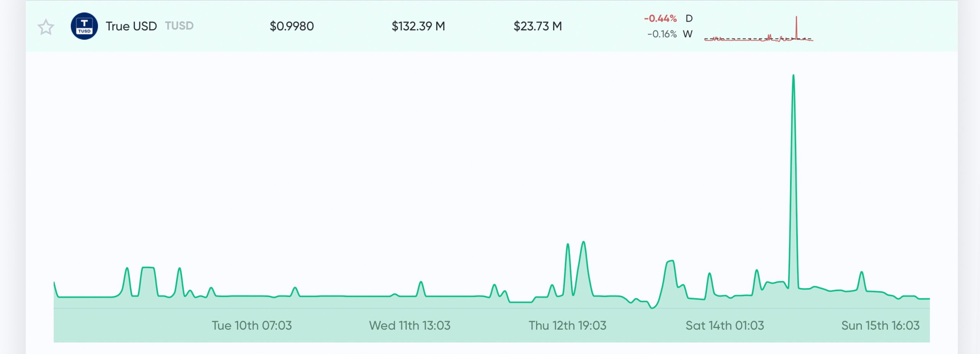Screen dimensions: 980x354
Task: Favorite True USD by clicking the star icon
Action: (46, 26)
